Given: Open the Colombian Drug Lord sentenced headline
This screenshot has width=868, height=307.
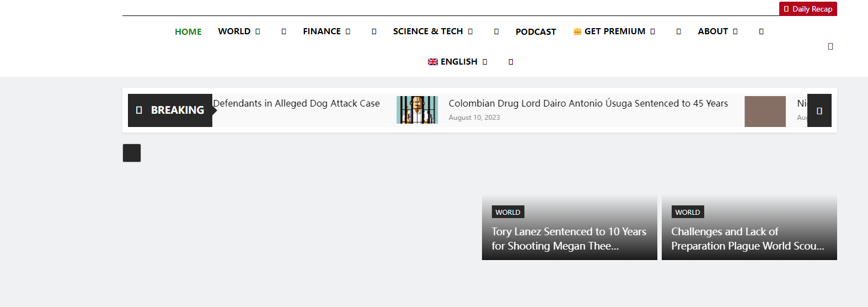Looking at the screenshot, I should point(588,103).
